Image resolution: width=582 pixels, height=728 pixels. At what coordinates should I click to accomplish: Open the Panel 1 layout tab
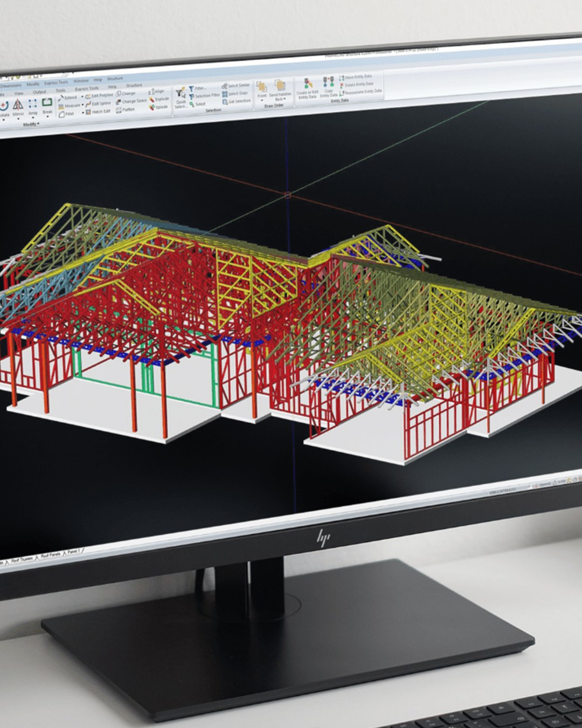click(x=74, y=551)
